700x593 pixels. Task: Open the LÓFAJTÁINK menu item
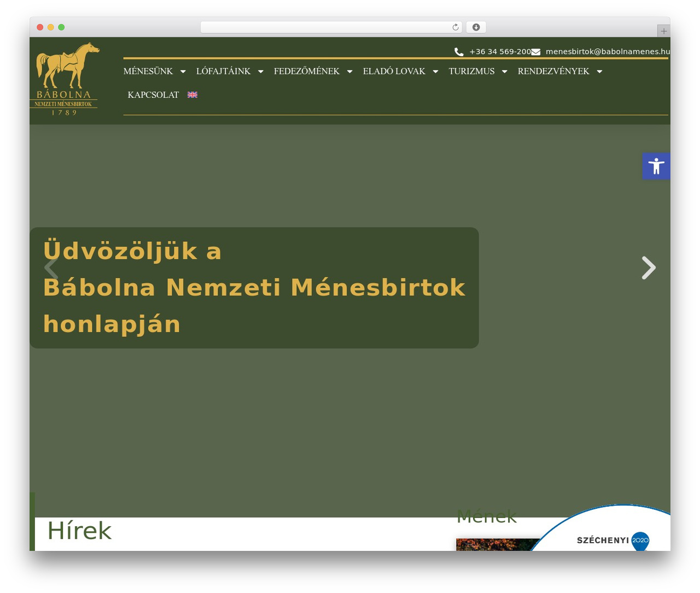[x=223, y=71]
